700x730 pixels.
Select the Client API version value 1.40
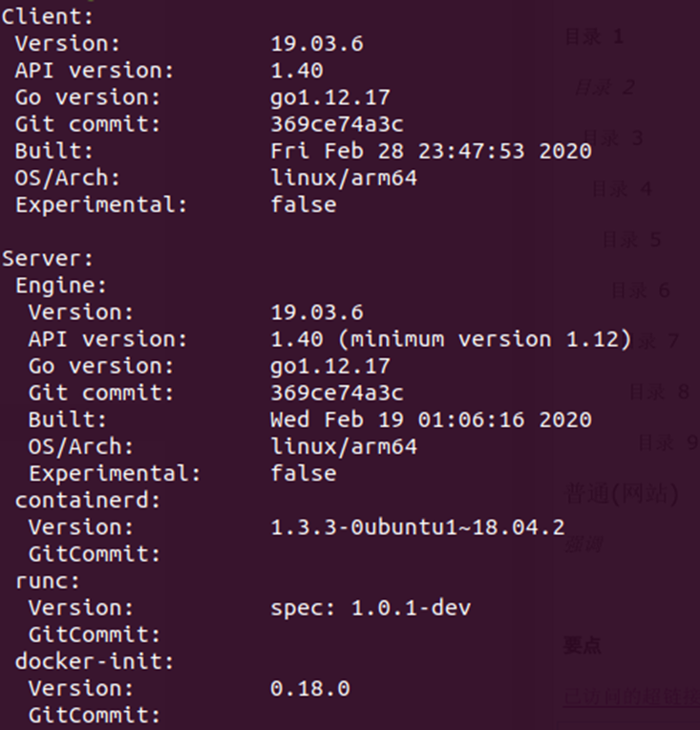coord(297,72)
